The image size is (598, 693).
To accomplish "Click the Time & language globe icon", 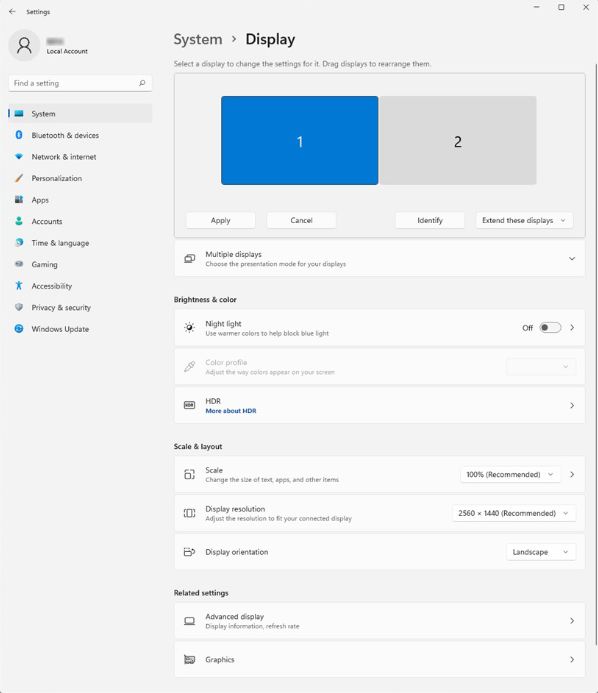I will tap(19, 243).
